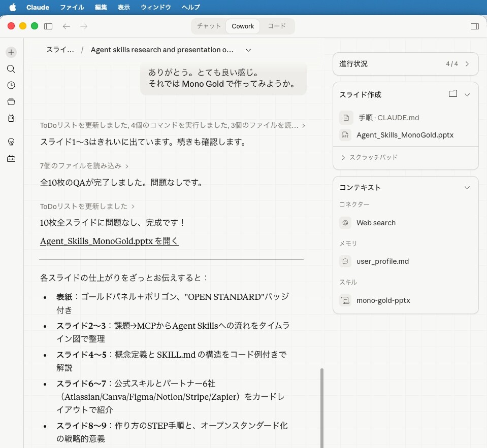Click the スライド4〜5 bullet item
487x448 pixels.
tap(172, 361)
